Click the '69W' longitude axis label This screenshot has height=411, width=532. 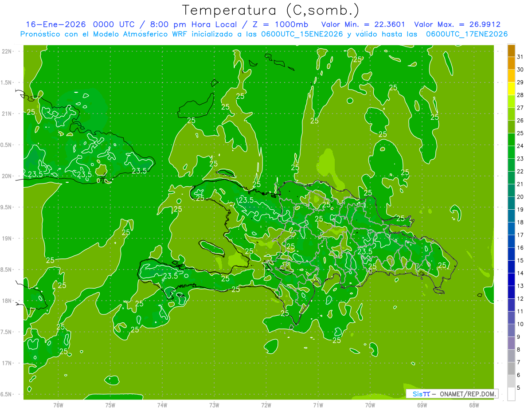pos(422,405)
